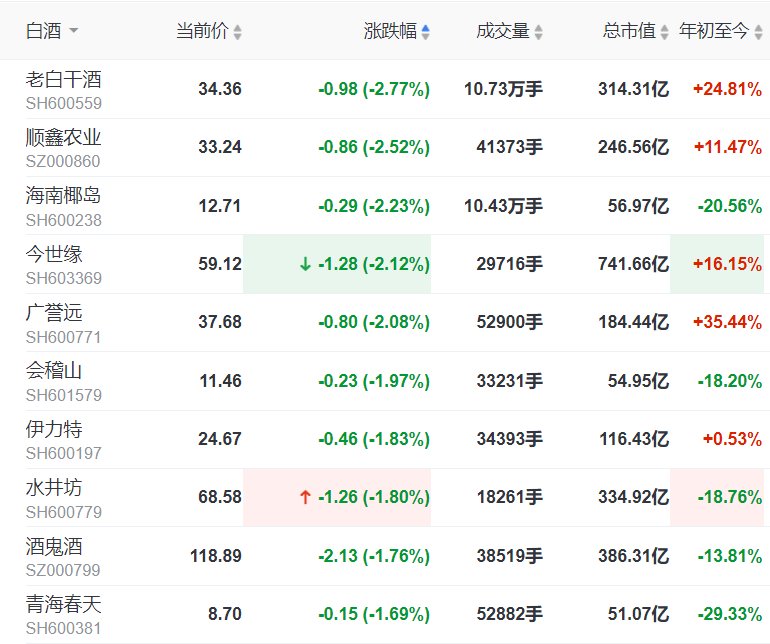Open stock 老白干酒
This screenshot has width=770, height=644.
click(64, 80)
